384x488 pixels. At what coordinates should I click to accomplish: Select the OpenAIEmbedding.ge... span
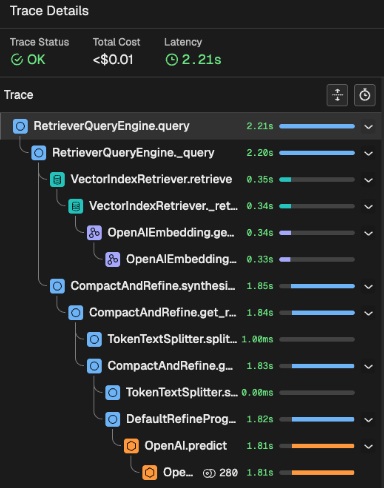191,233
